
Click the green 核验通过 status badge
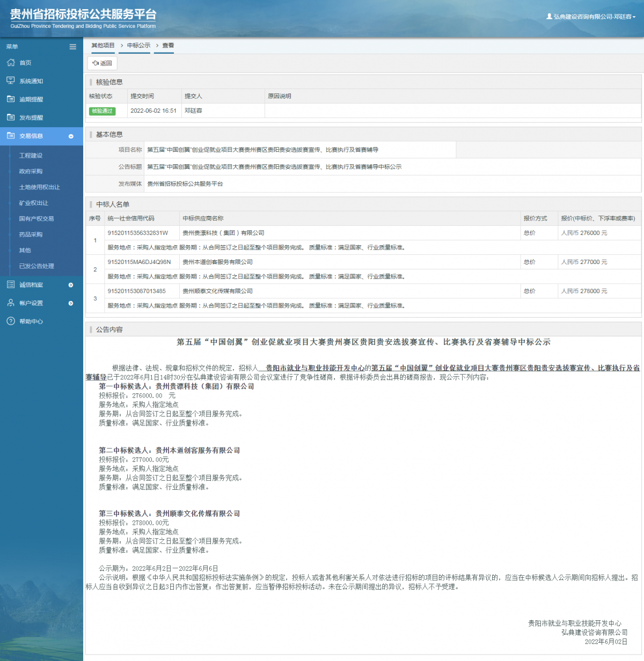click(102, 111)
